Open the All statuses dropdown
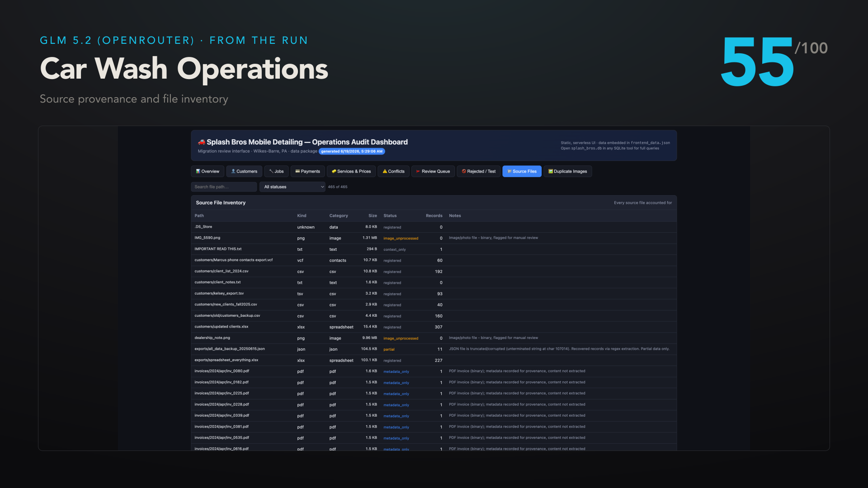Image resolution: width=868 pixels, height=488 pixels. [x=292, y=187]
